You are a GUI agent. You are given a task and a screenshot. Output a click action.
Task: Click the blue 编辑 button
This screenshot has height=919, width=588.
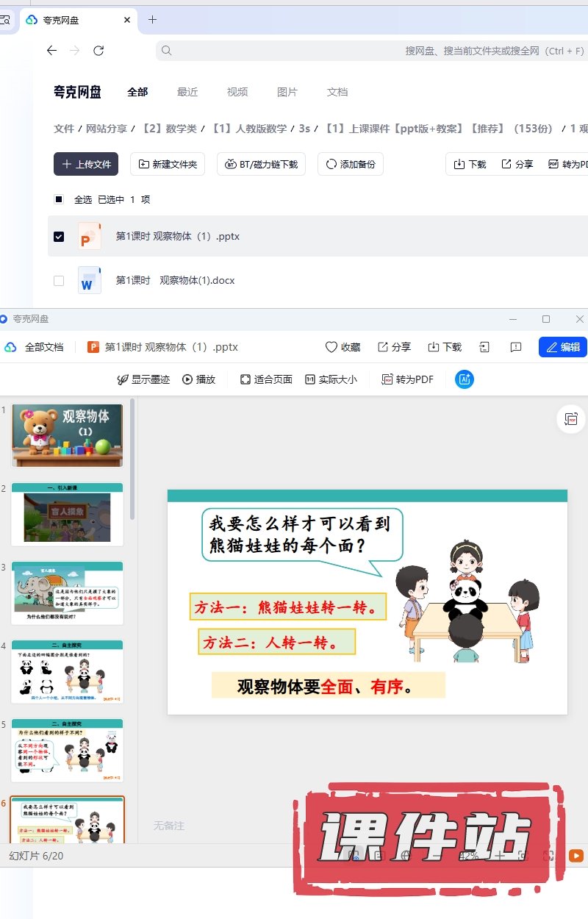pos(562,347)
